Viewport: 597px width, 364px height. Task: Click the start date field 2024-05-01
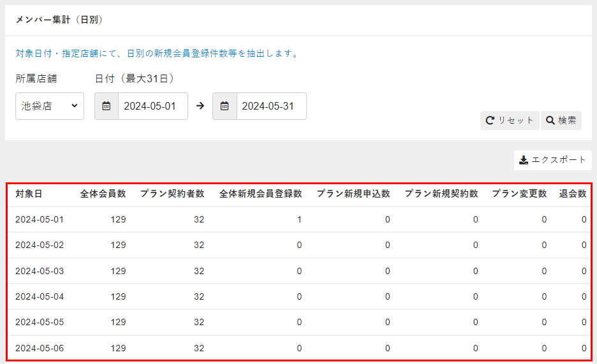152,106
